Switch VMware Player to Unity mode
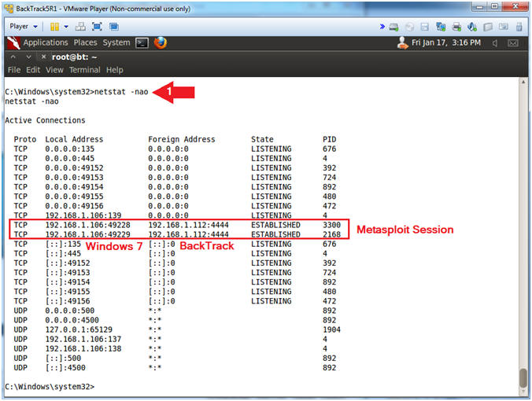This screenshot has width=532, height=401. tap(114, 27)
